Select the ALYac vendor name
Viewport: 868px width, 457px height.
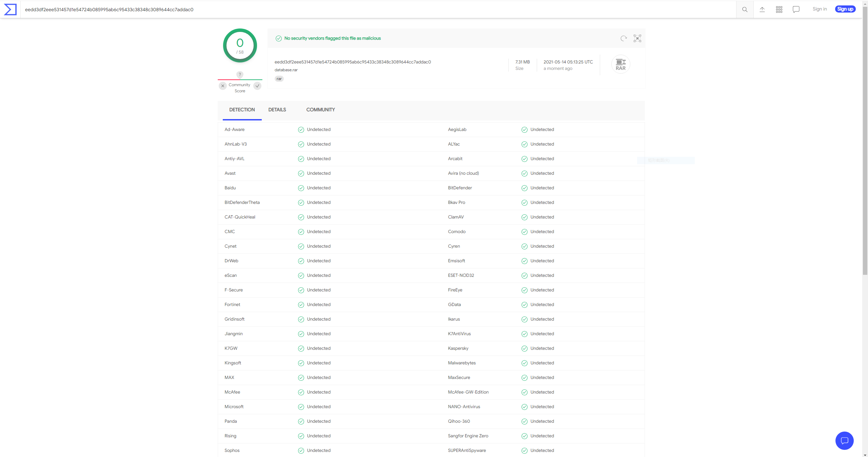454,144
